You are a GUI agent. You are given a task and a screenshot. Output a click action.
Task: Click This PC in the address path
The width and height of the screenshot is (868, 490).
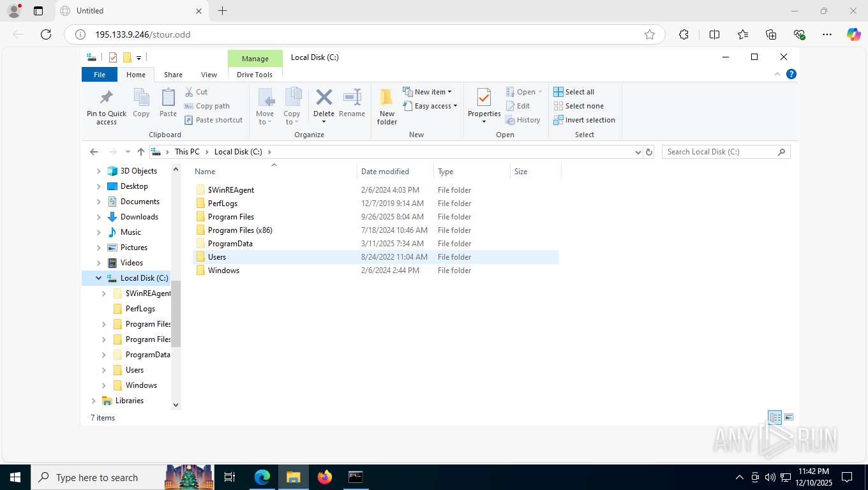(187, 152)
